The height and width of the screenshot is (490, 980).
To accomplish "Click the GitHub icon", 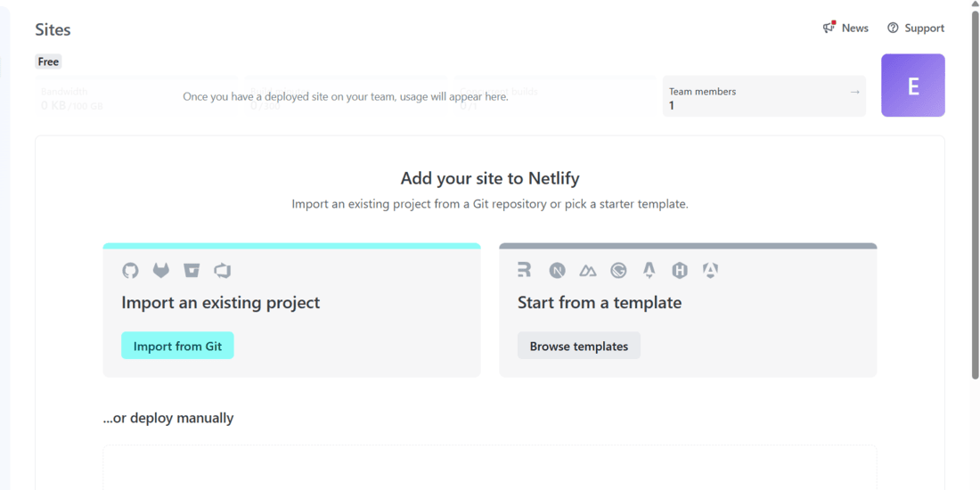I will pos(130,270).
